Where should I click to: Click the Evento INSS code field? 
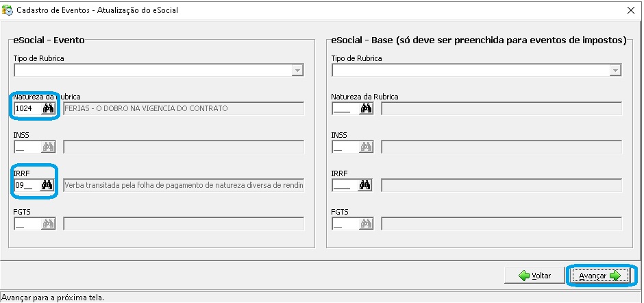27,147
